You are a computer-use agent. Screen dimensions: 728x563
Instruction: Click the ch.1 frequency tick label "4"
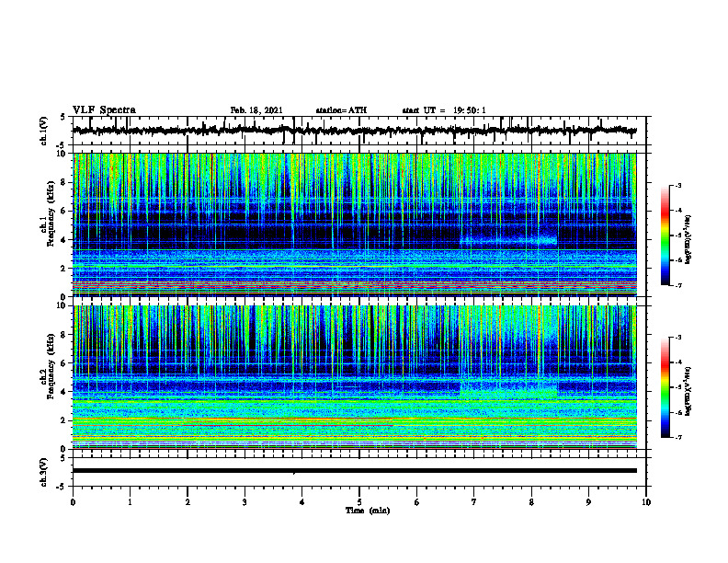click(x=63, y=240)
